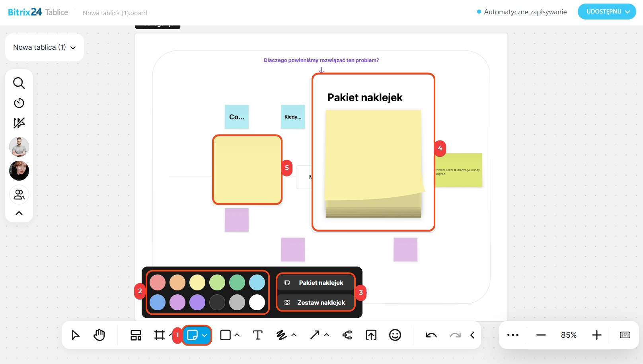Pick the black sticker color

pyautogui.click(x=217, y=302)
